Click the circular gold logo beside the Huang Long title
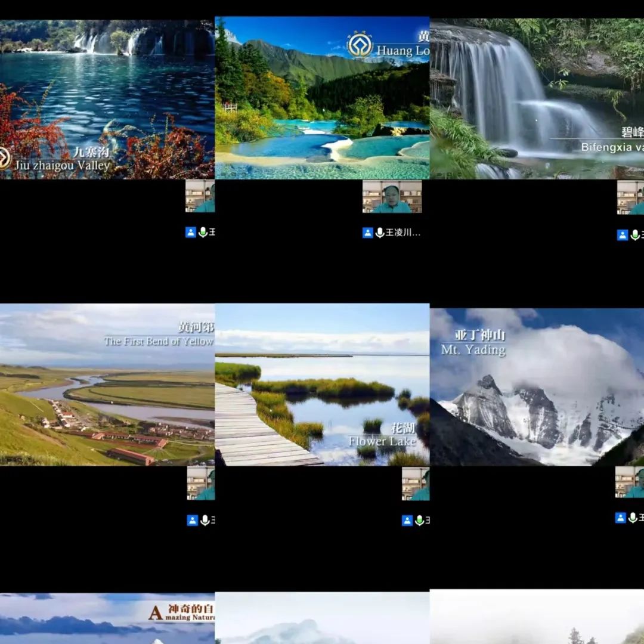The image size is (644, 644). pos(360,45)
